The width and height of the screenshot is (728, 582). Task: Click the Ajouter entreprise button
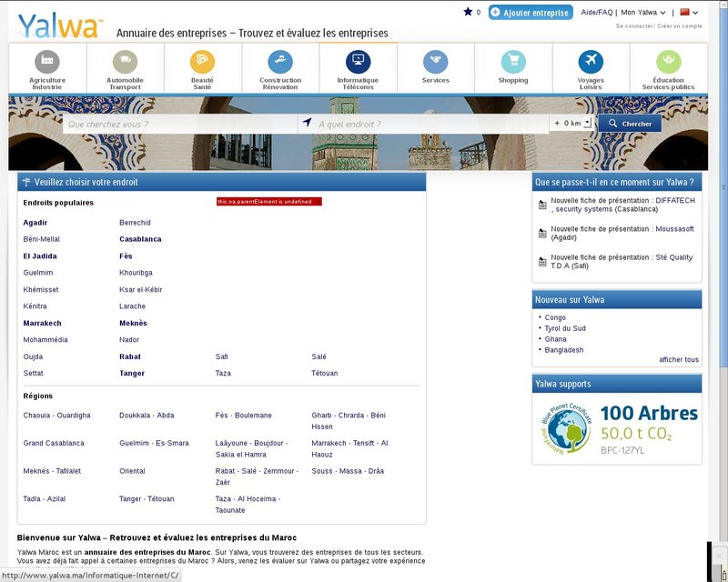(531, 13)
